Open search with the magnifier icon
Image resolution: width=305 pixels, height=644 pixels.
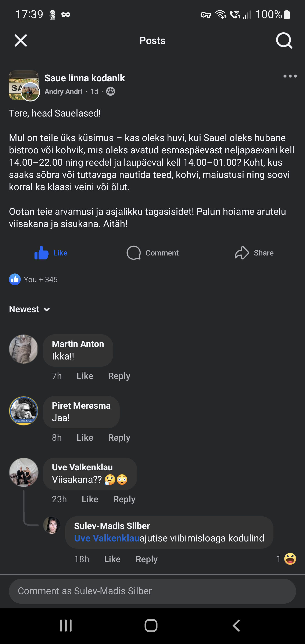284,40
